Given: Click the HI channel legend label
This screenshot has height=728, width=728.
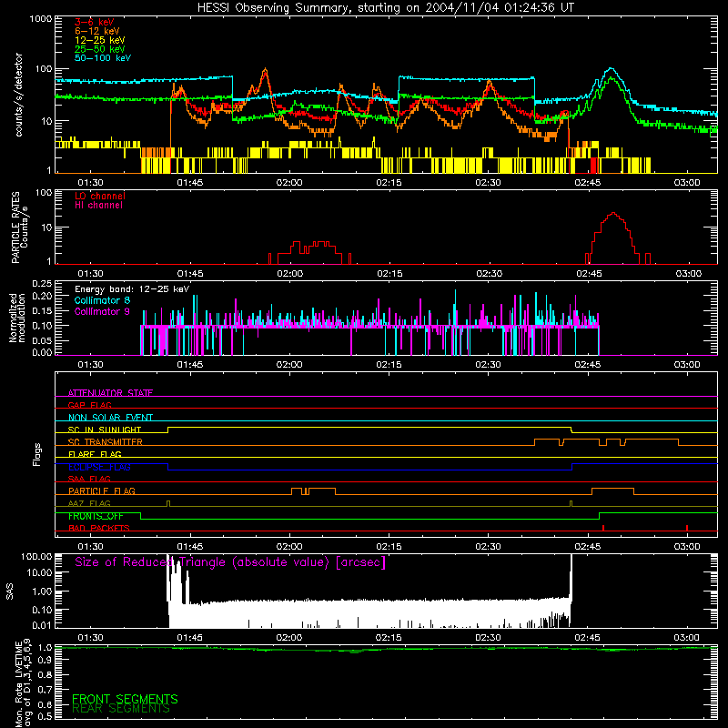Looking at the screenshot, I should (98, 206).
